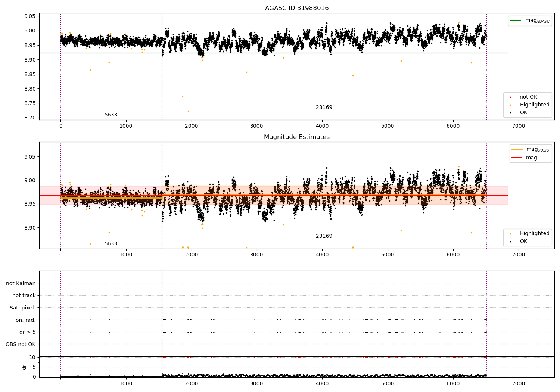The width and height of the screenshot is (560, 392).
Task: Click the '6000' x-tick under the dr plot
Action: click(x=453, y=384)
